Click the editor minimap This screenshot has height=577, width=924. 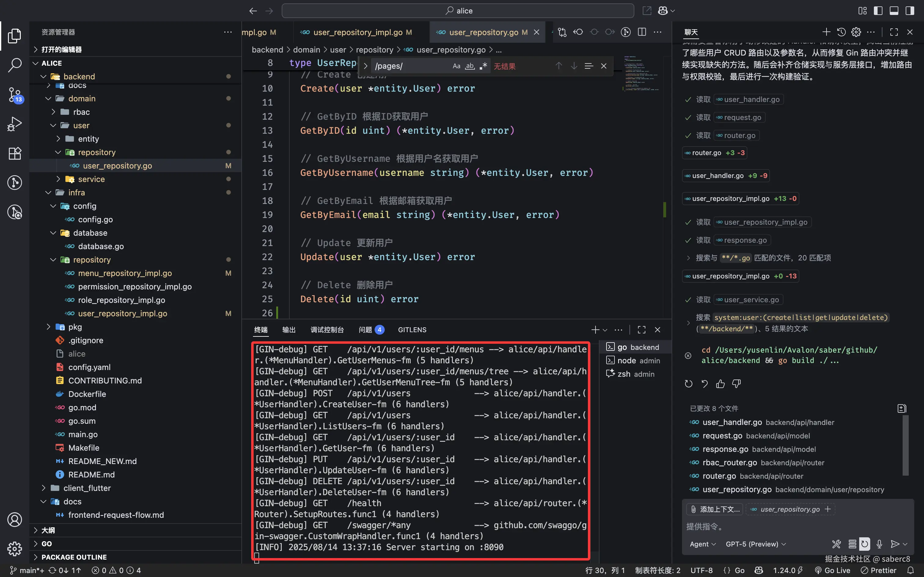point(642,74)
